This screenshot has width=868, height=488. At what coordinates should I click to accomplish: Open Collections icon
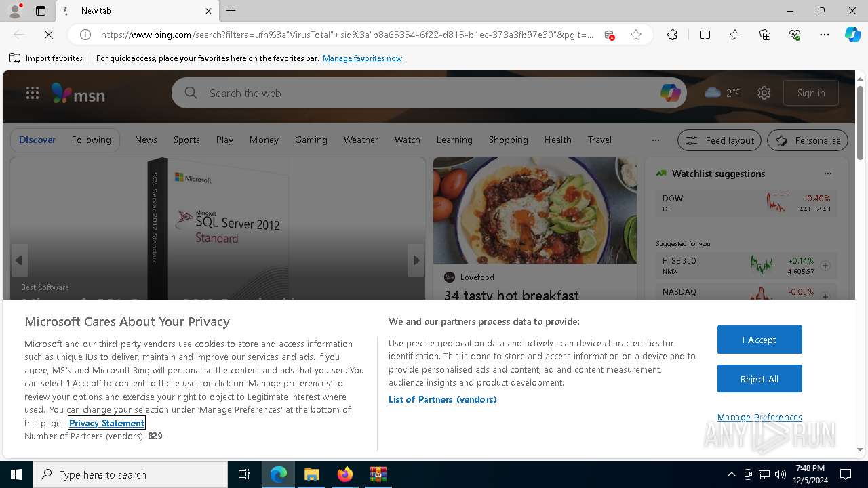tap(765, 35)
